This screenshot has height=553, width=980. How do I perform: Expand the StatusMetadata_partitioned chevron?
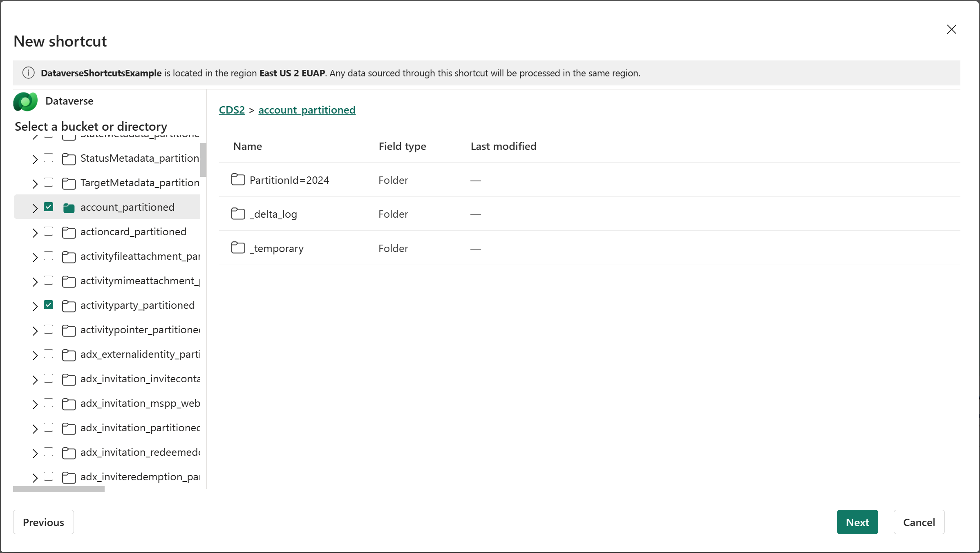click(x=35, y=158)
